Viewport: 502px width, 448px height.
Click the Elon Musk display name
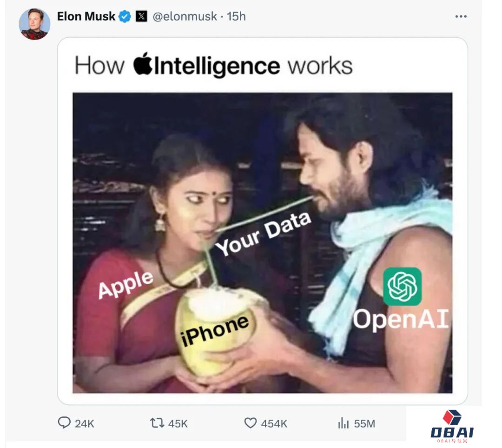[86, 16]
